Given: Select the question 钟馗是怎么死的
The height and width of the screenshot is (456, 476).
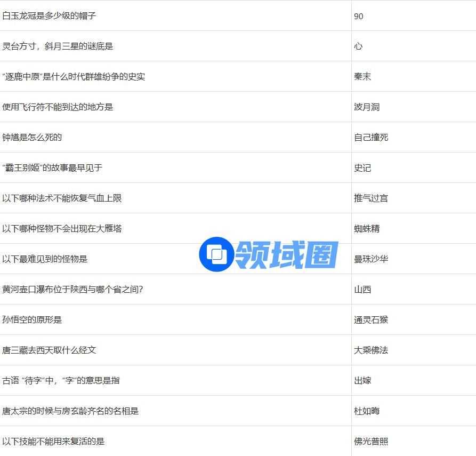Looking at the screenshot, I should pos(32,138).
